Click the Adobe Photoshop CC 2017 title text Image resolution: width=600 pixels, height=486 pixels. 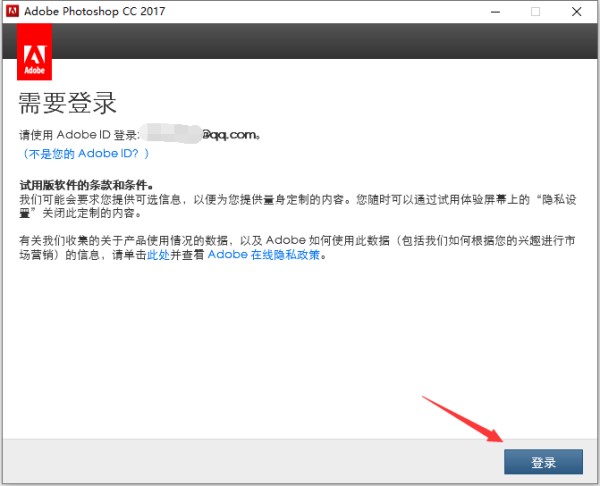click(98, 11)
